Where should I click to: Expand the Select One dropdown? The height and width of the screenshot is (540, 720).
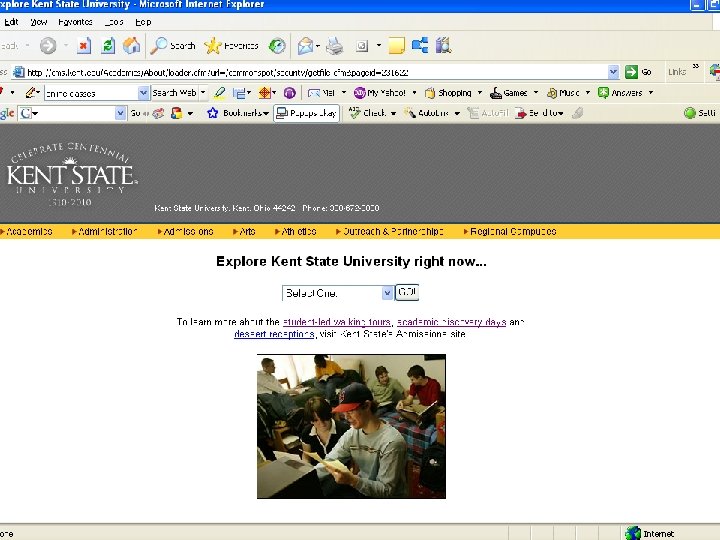tap(338, 293)
